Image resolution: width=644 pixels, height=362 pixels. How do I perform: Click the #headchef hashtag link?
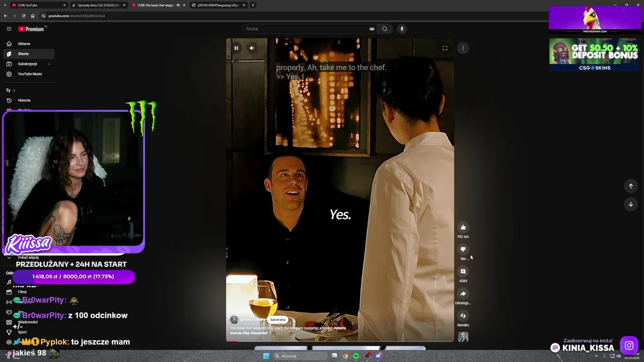click(x=259, y=333)
